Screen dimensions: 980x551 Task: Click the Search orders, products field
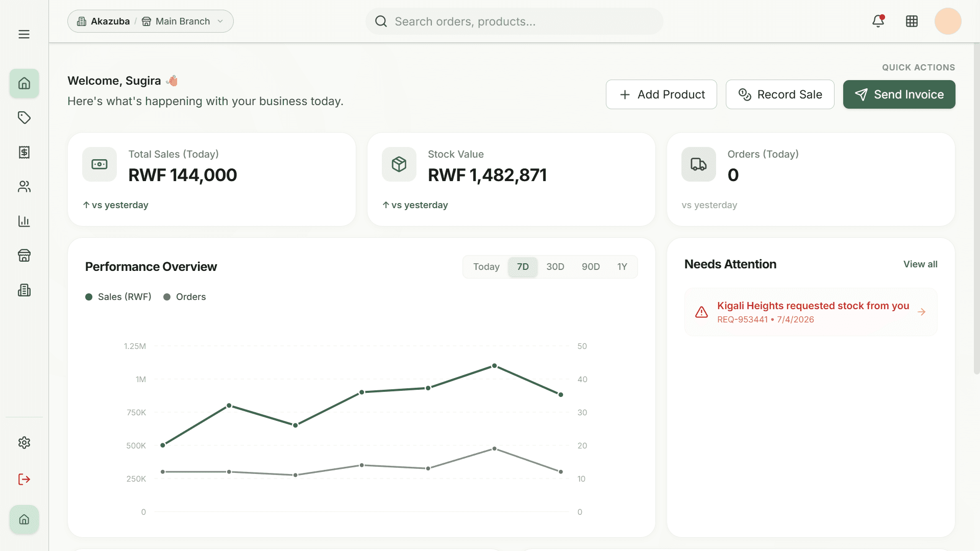pyautogui.click(x=514, y=21)
